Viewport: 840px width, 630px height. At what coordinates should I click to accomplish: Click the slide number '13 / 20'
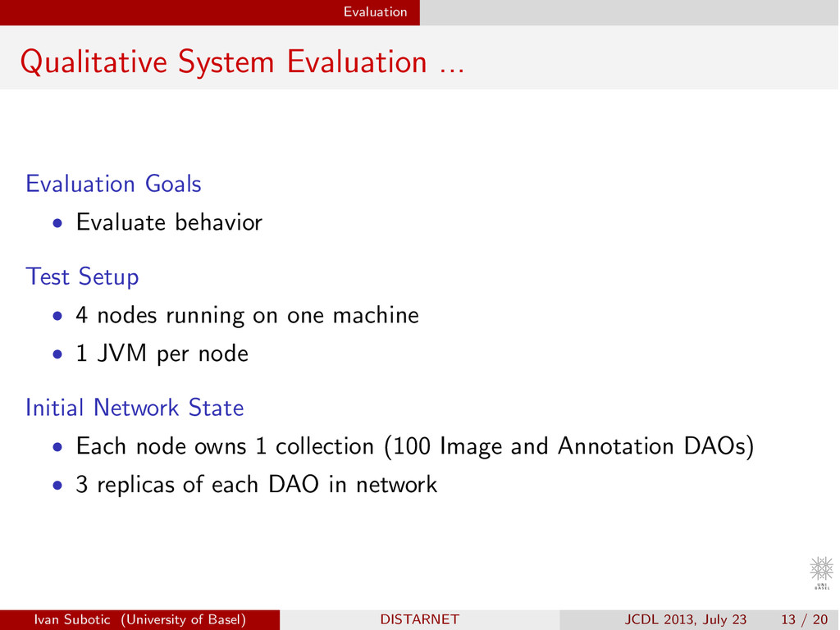click(x=804, y=620)
